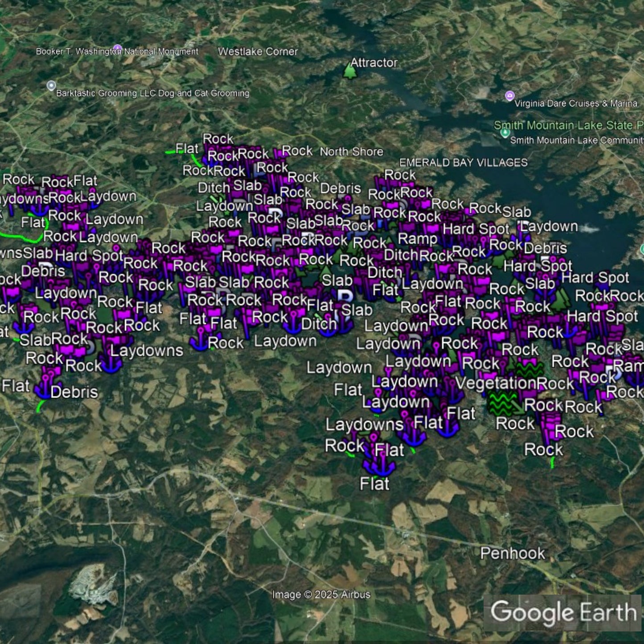Click the Google Earth logo watermark
644x644 pixels.
563,612
